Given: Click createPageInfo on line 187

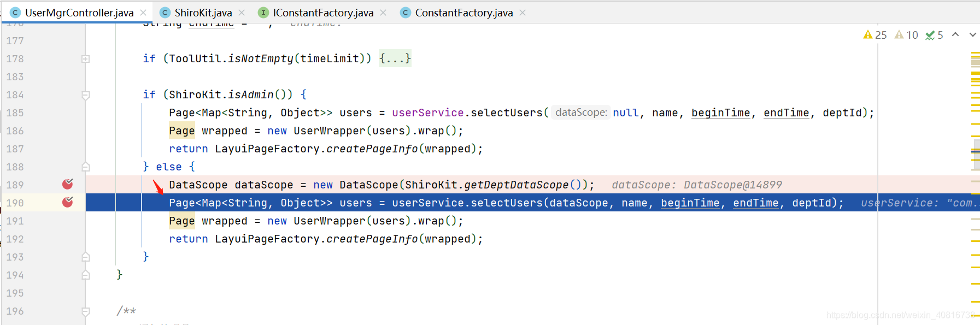Looking at the screenshot, I should tap(372, 149).
